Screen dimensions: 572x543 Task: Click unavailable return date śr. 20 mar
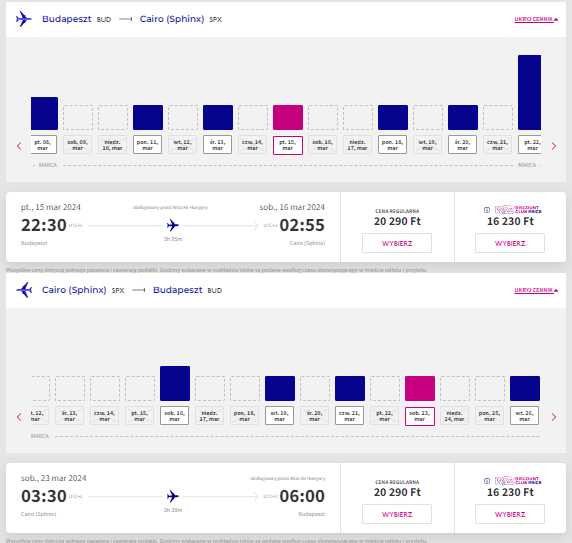tap(314, 416)
